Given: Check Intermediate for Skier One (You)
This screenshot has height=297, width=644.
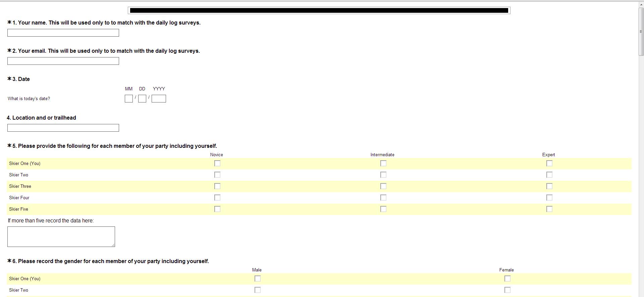Looking at the screenshot, I should pos(383,163).
